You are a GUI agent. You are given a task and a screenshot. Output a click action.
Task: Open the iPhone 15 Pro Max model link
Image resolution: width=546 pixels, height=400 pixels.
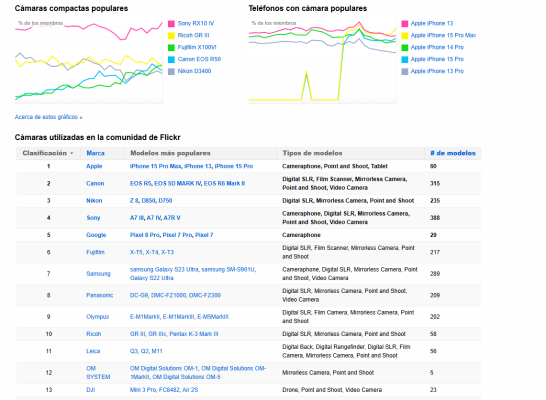coord(155,166)
